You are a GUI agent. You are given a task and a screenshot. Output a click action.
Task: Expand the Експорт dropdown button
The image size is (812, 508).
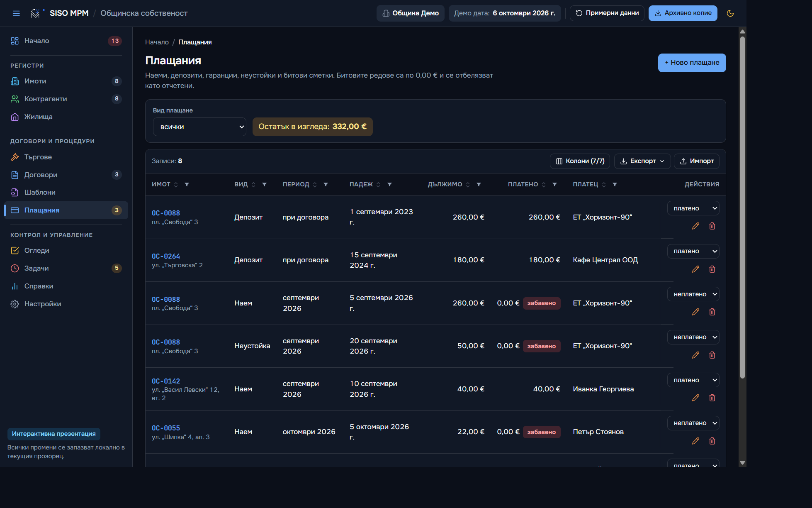tap(642, 161)
